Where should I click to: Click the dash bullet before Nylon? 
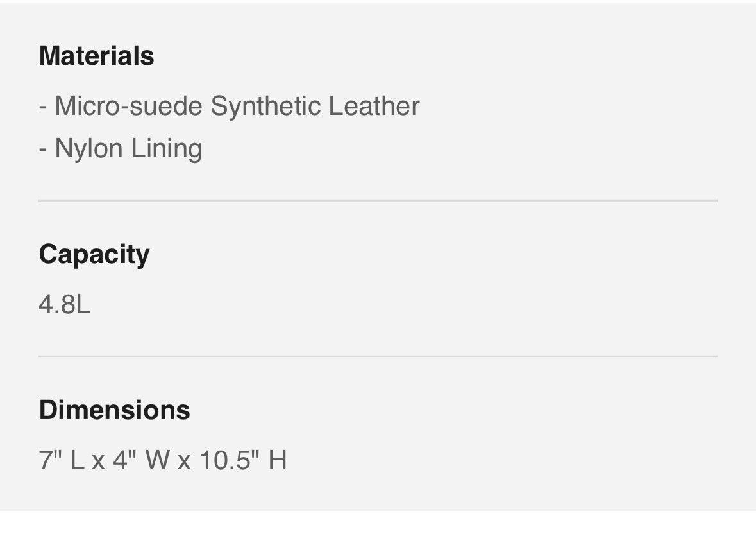click(x=43, y=150)
